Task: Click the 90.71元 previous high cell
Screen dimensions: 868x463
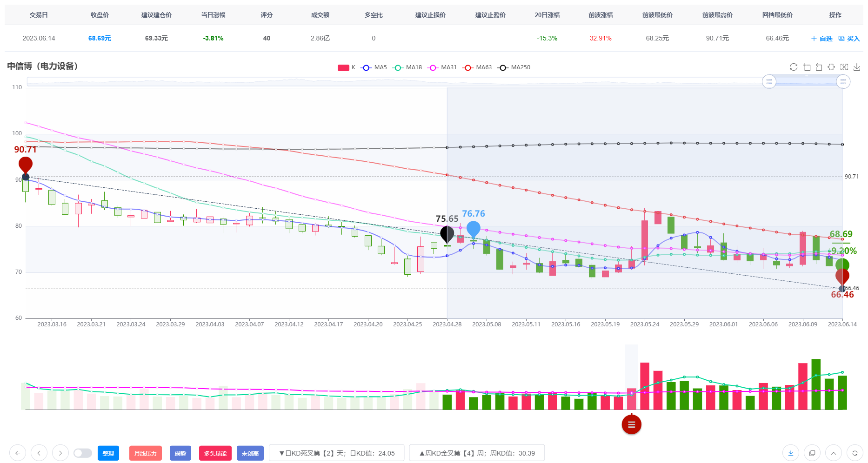Action: 717,38
